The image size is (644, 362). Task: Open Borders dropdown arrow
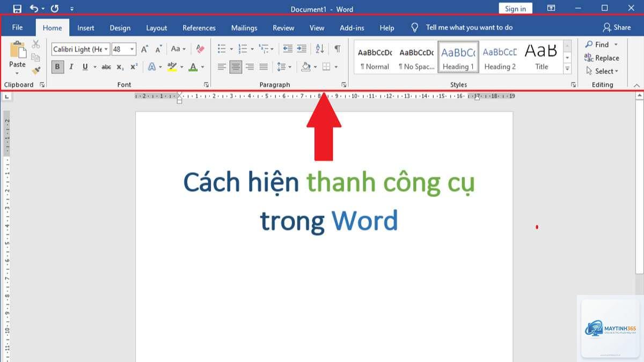(336, 67)
